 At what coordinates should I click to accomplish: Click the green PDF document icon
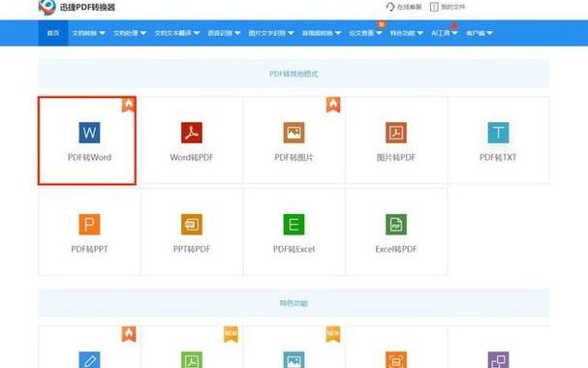(192, 359)
